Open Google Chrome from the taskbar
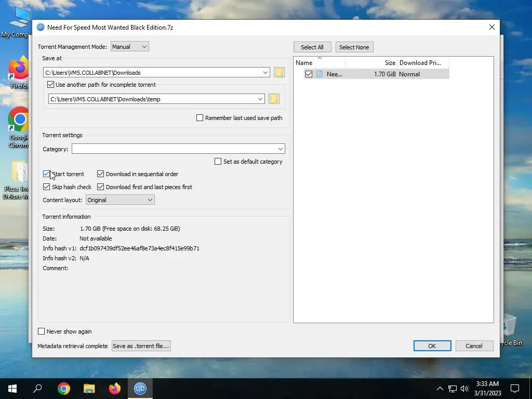This screenshot has height=399, width=532. (x=64, y=388)
